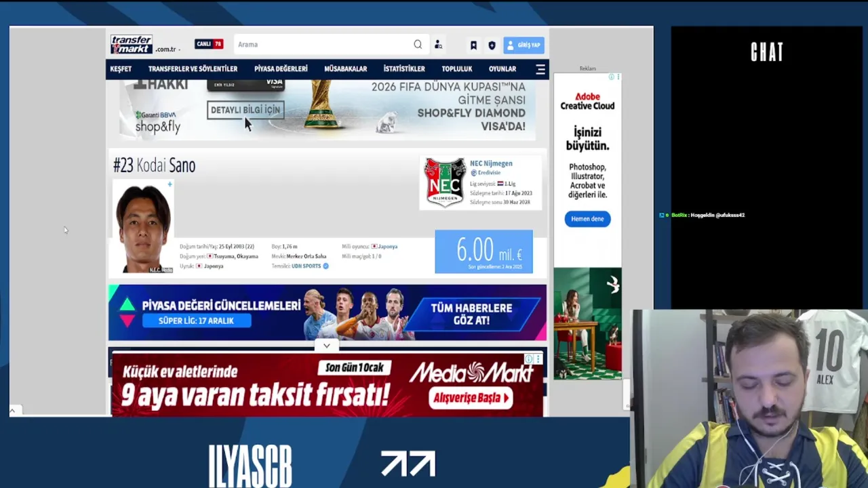Open TRANSFERLER VE SÖYLENTİLER menu
This screenshot has height=488, width=868.
[x=193, y=68]
